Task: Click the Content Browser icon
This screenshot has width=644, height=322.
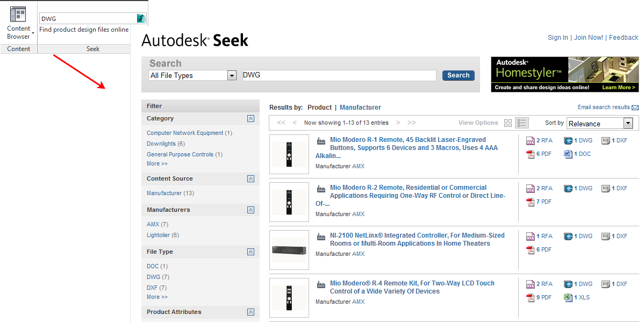Action: click(x=18, y=15)
